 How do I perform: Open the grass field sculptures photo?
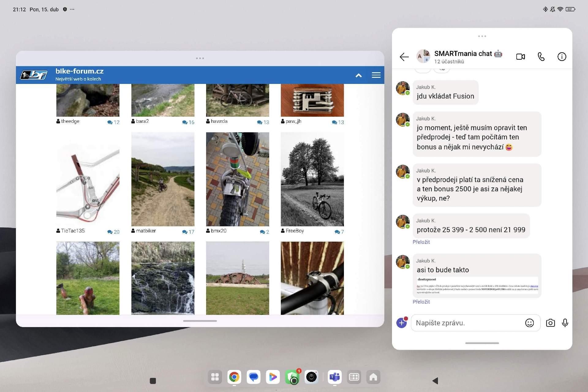pyautogui.click(x=88, y=278)
